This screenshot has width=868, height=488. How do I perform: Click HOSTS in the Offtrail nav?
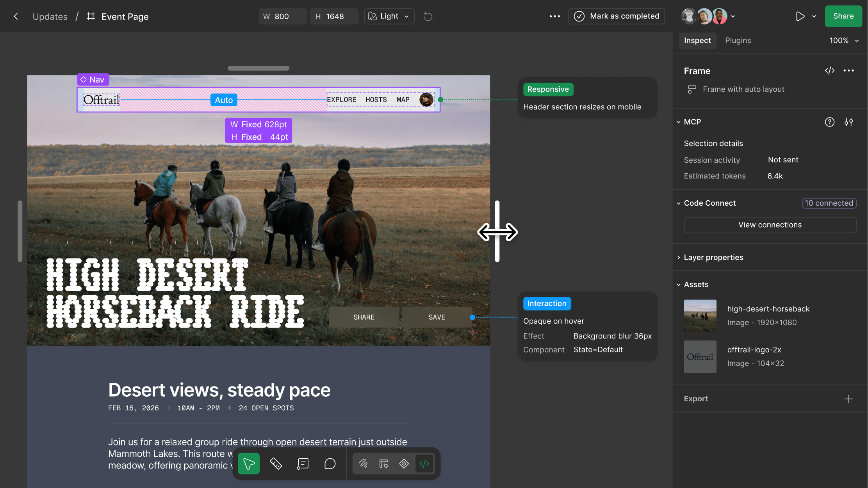(x=376, y=100)
